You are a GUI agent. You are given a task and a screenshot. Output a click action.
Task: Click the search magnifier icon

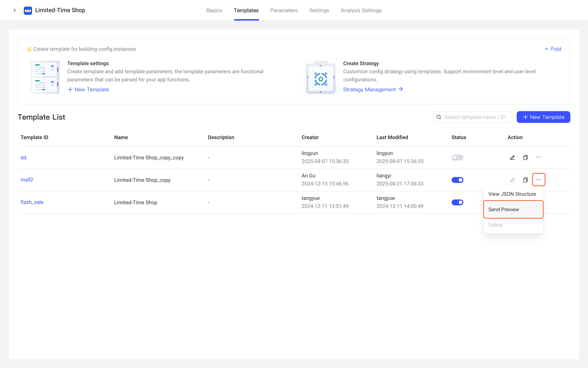(x=439, y=117)
